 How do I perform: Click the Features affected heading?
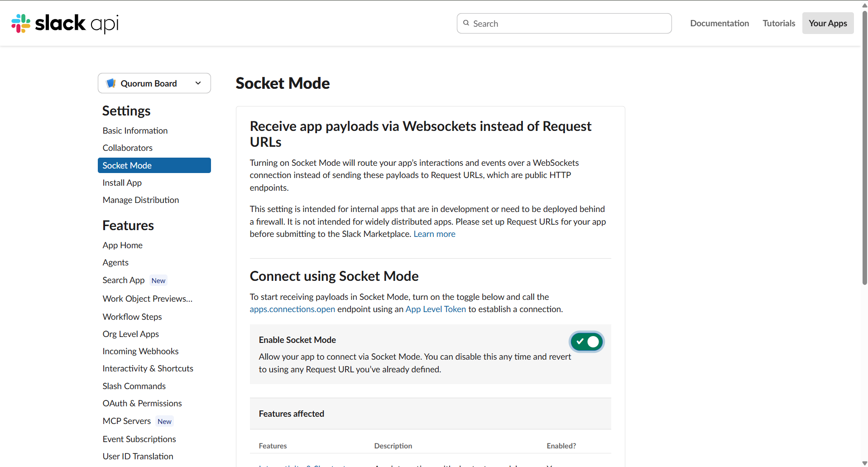tap(292, 414)
